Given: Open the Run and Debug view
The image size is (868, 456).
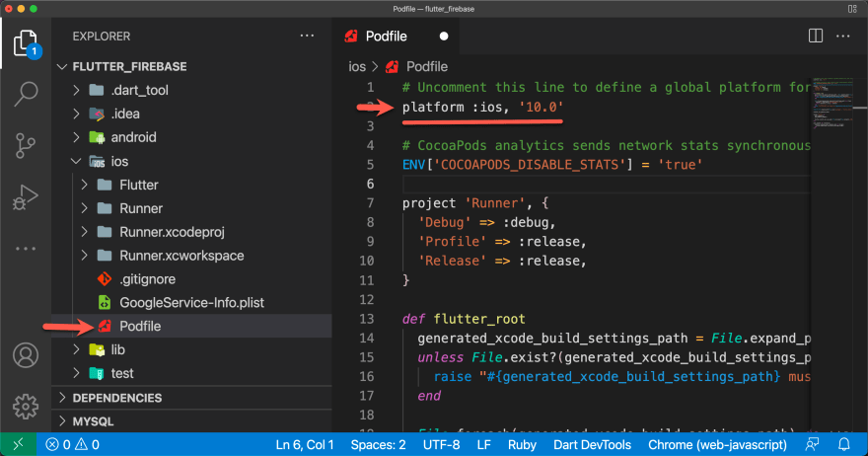Looking at the screenshot, I should coord(26,197).
